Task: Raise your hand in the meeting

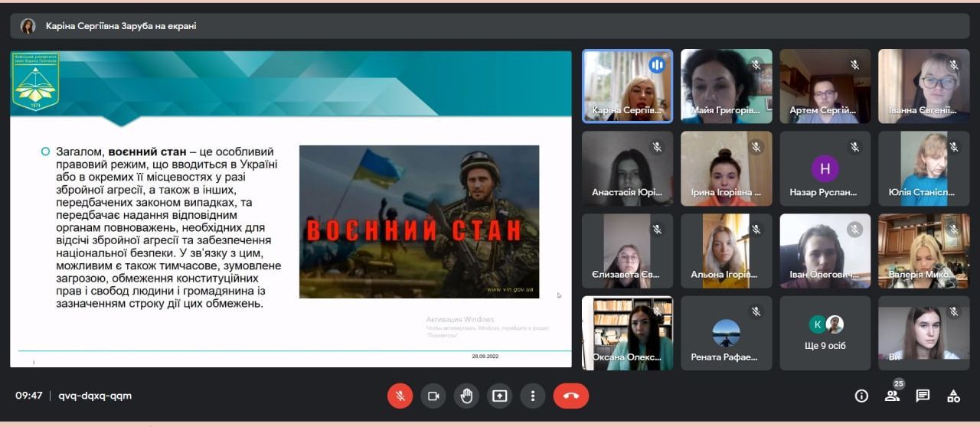Action: (466, 396)
